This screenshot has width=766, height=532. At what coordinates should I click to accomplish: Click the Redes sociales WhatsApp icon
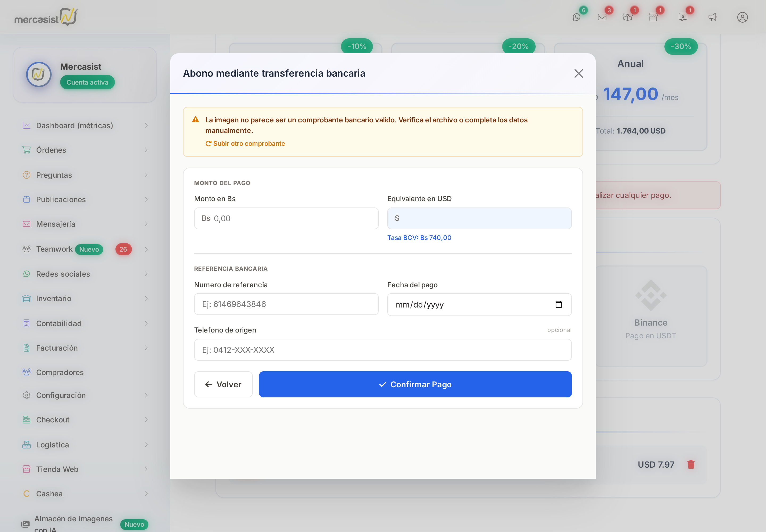coord(26,274)
